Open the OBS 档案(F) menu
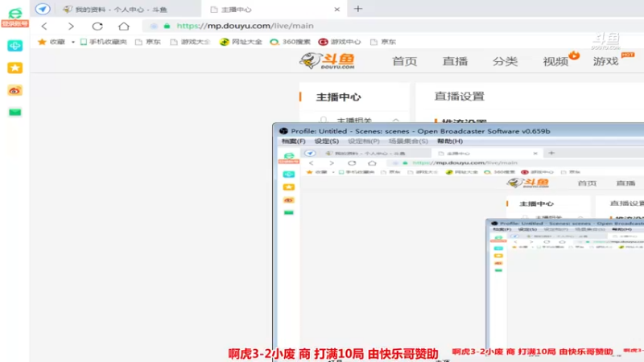The height and width of the screenshot is (362, 644). click(x=293, y=142)
